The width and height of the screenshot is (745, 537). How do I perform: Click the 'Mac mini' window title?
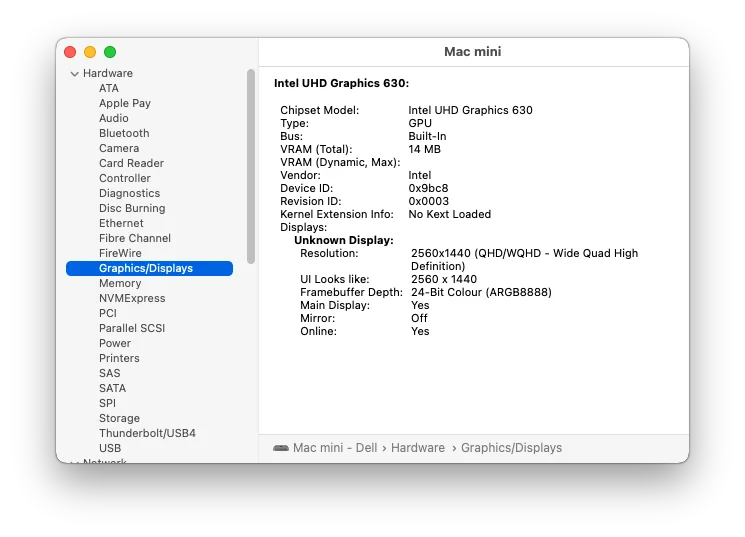click(x=473, y=51)
